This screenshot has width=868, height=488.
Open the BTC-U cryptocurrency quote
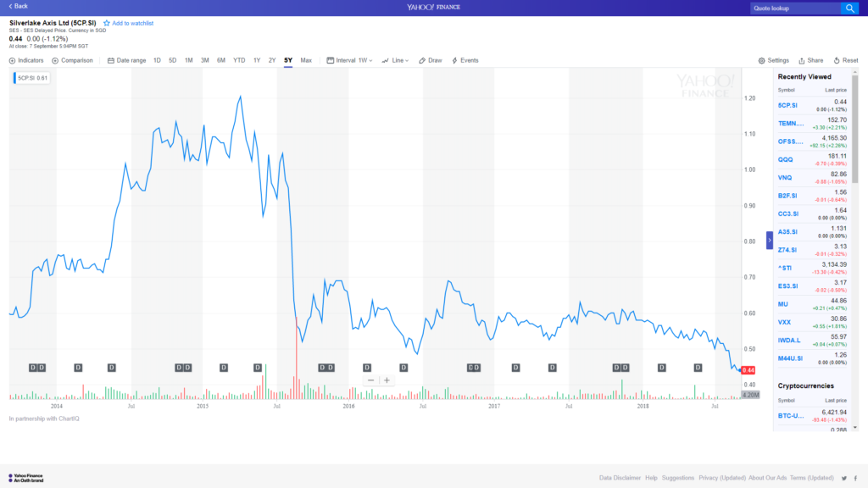click(791, 415)
